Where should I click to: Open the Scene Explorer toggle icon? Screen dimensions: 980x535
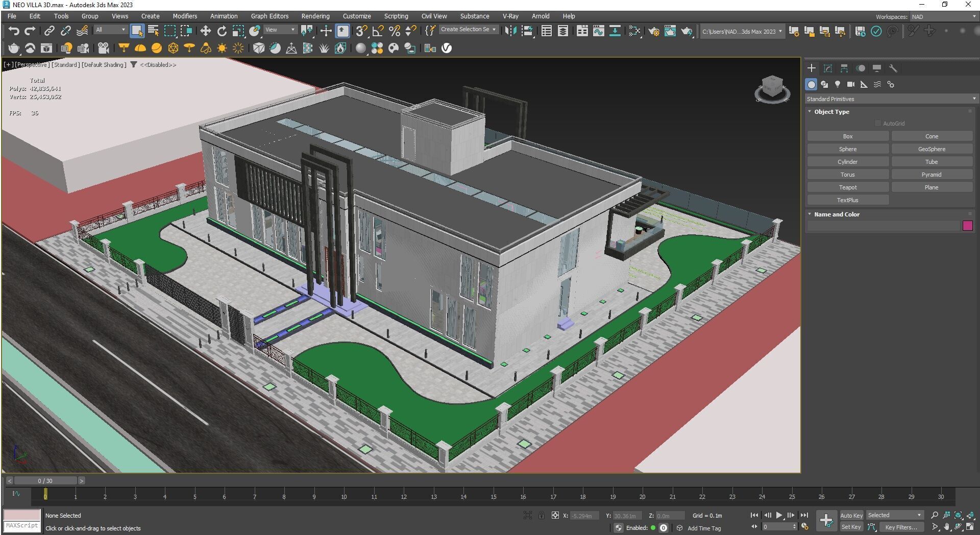pos(546,31)
